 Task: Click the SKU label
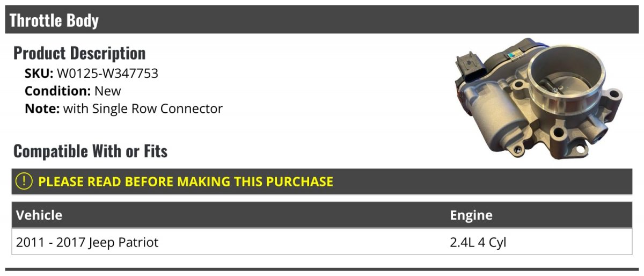(39, 74)
